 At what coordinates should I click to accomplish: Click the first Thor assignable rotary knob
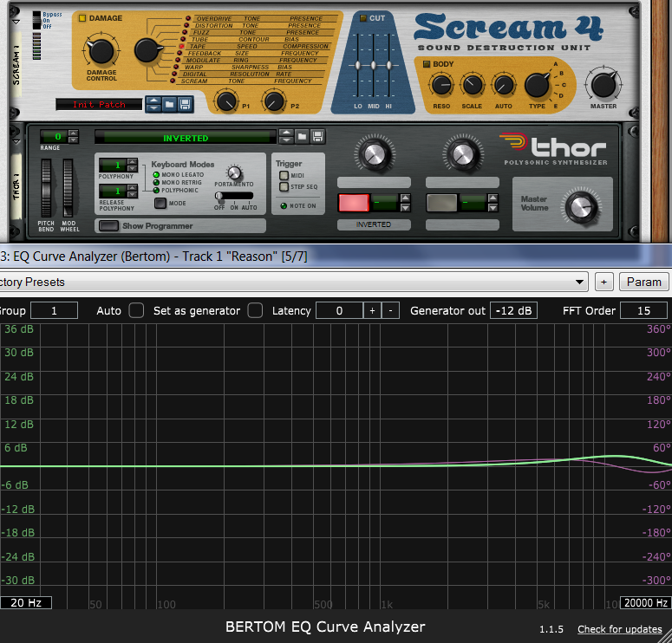(374, 153)
